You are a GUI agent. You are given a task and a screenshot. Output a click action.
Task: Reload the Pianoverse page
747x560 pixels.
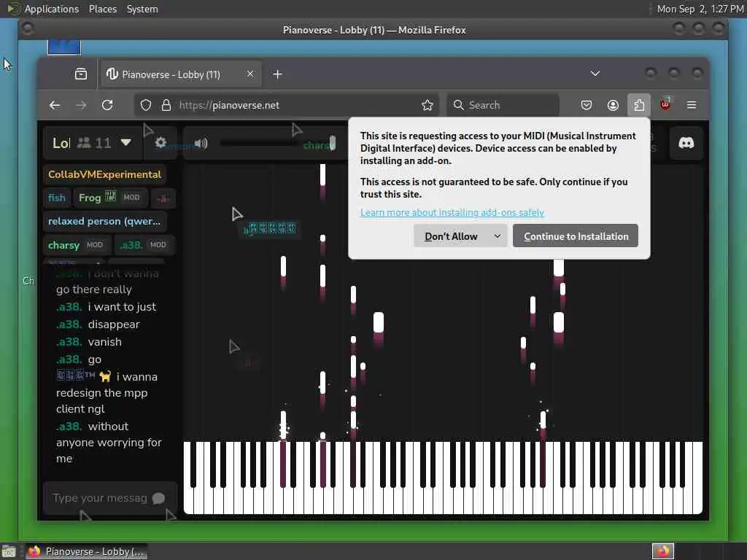click(107, 105)
